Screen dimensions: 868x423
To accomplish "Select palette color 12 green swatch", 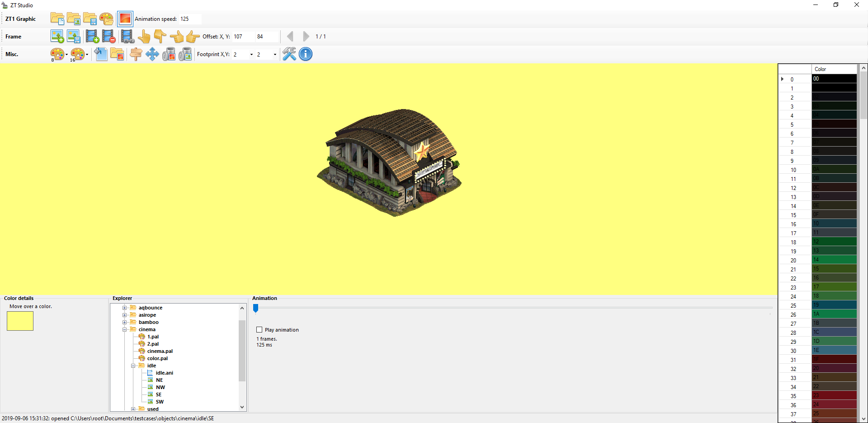I will point(834,242).
